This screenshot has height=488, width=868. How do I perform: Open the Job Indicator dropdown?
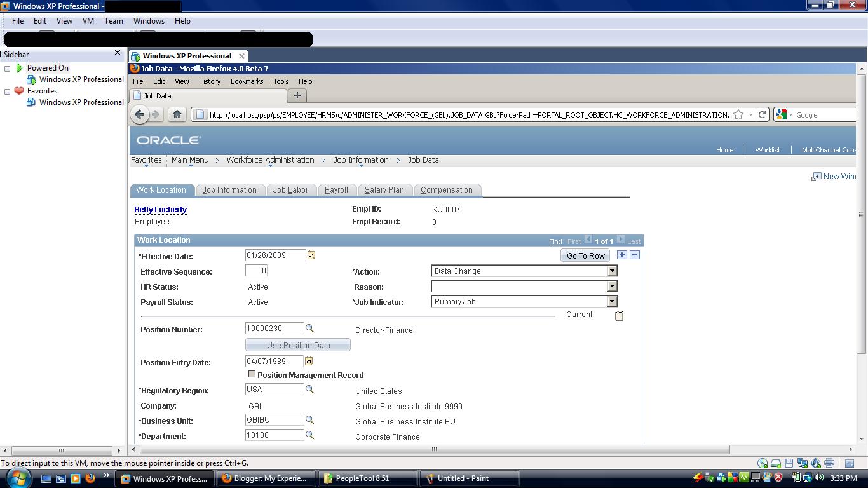point(612,301)
